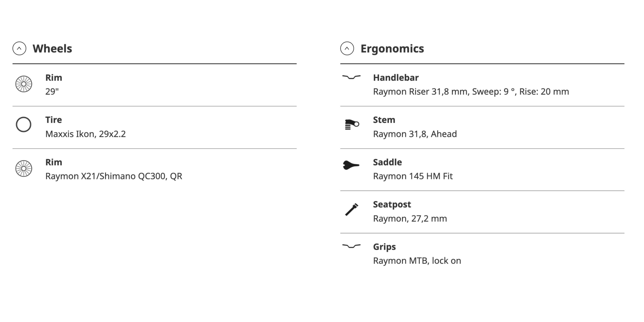Viewport: 644px width, 322px height.
Task: Click the Seatpost label
Action: click(392, 205)
